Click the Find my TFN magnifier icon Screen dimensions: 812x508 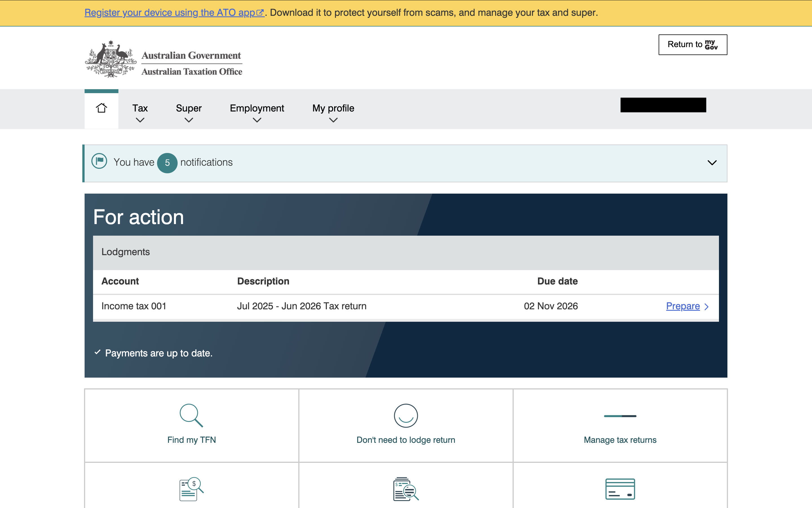[191, 415]
